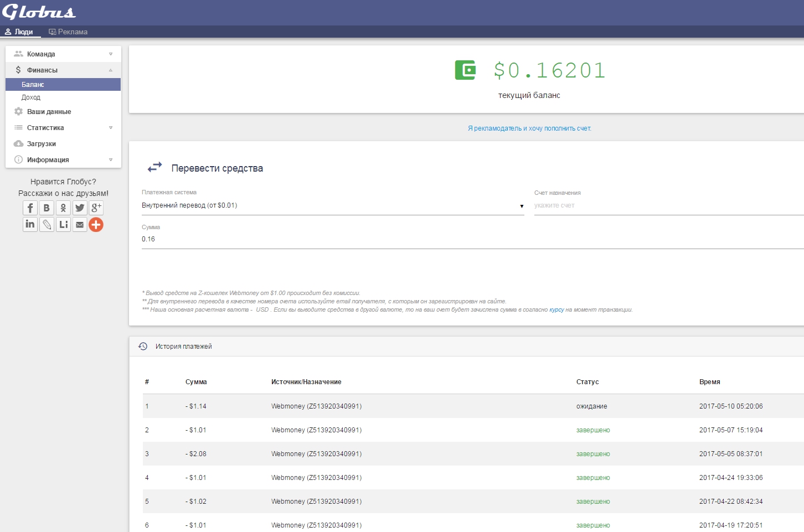
Task: Share on Facebook via the f icon
Action: pyautogui.click(x=30, y=208)
